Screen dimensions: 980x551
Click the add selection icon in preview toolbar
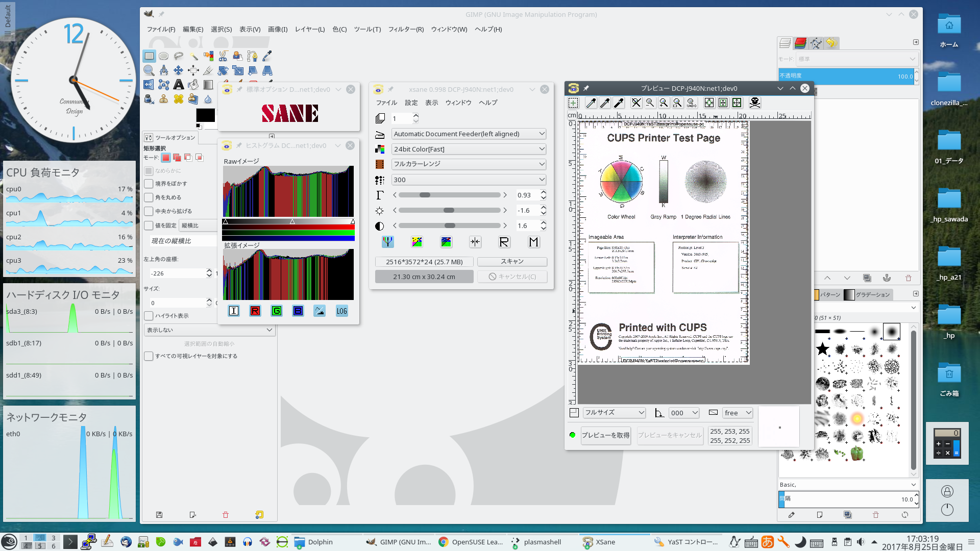[573, 103]
